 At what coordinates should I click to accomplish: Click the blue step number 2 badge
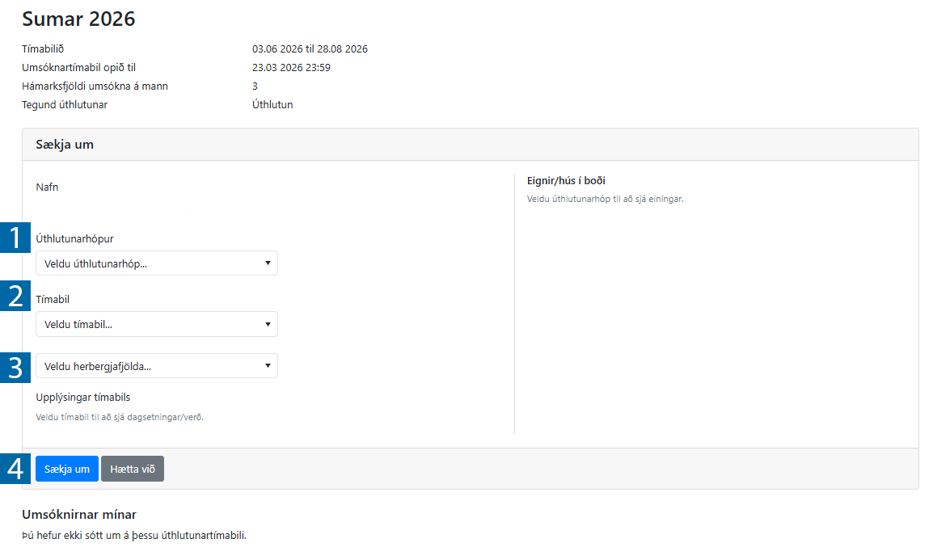point(15,297)
